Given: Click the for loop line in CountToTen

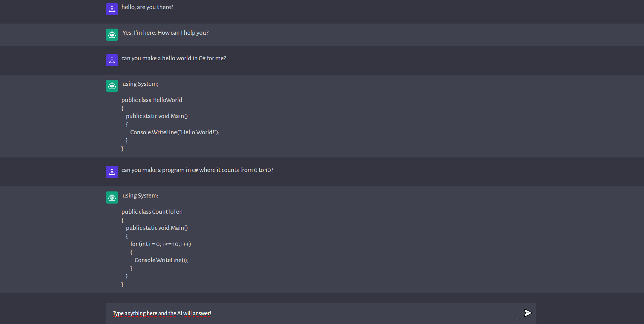Looking at the screenshot, I should (160, 244).
